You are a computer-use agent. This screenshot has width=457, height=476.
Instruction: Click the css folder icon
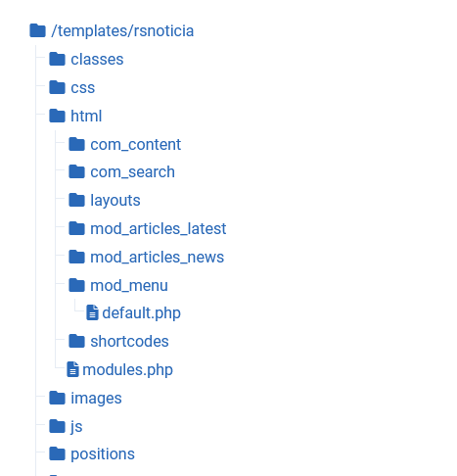click(x=57, y=87)
